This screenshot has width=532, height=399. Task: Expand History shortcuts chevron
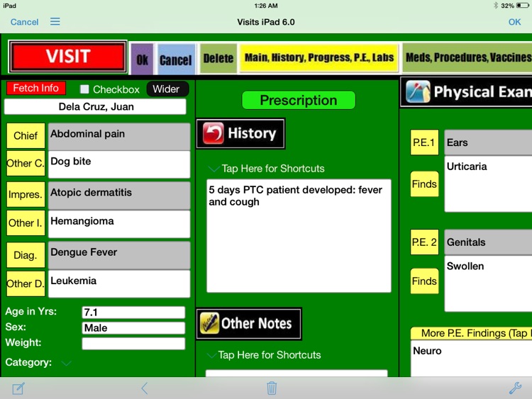[214, 169]
